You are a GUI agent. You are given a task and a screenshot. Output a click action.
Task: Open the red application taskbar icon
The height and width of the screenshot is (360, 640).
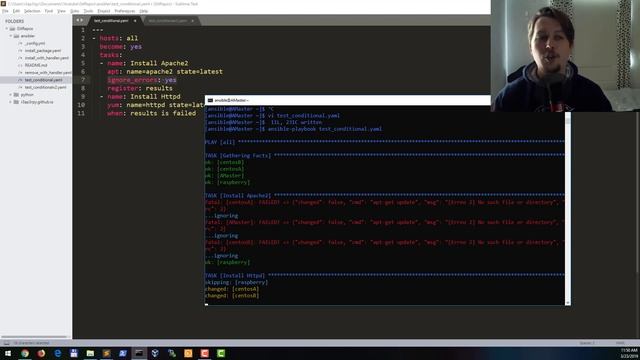coord(204,353)
